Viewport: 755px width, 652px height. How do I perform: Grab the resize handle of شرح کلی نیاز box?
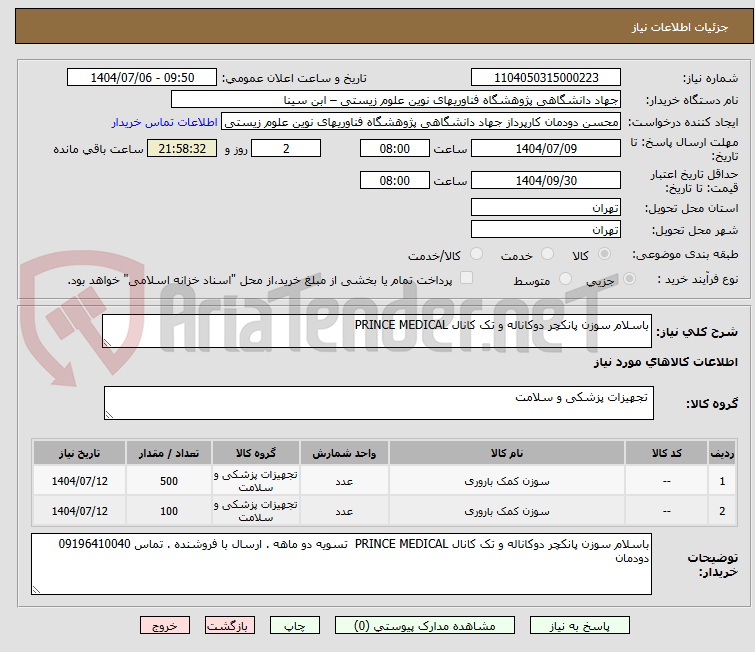[x=107, y=342]
